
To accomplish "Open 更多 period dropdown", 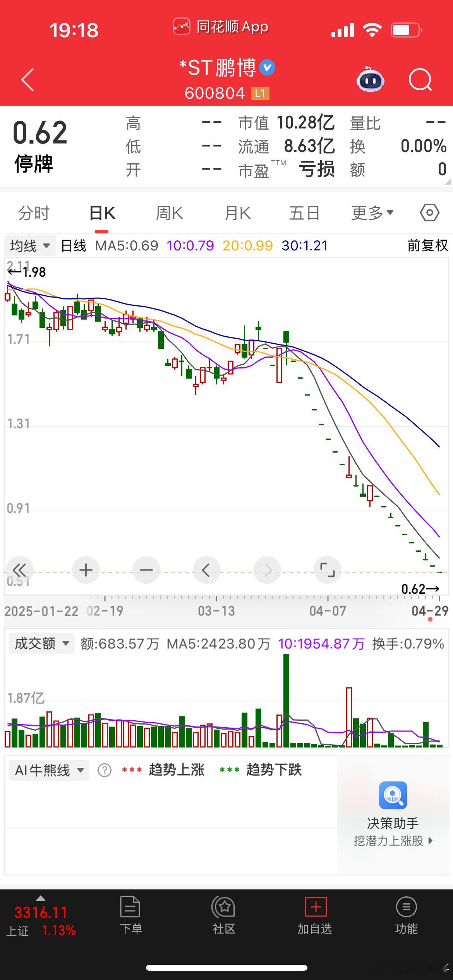I will pos(372,213).
